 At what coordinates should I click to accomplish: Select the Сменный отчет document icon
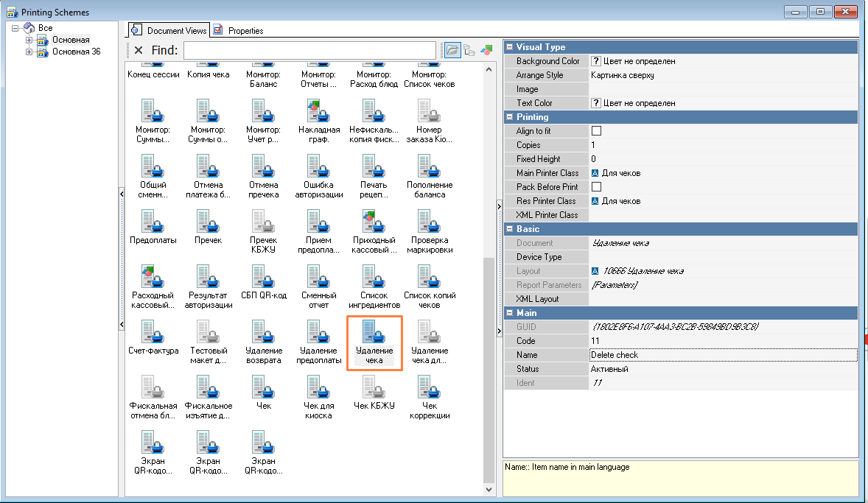319,276
